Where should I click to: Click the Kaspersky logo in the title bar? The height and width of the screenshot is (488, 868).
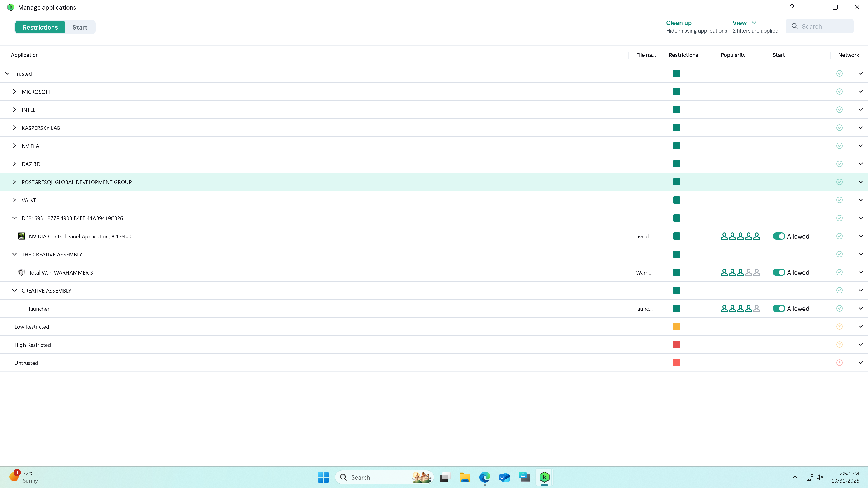click(11, 7)
